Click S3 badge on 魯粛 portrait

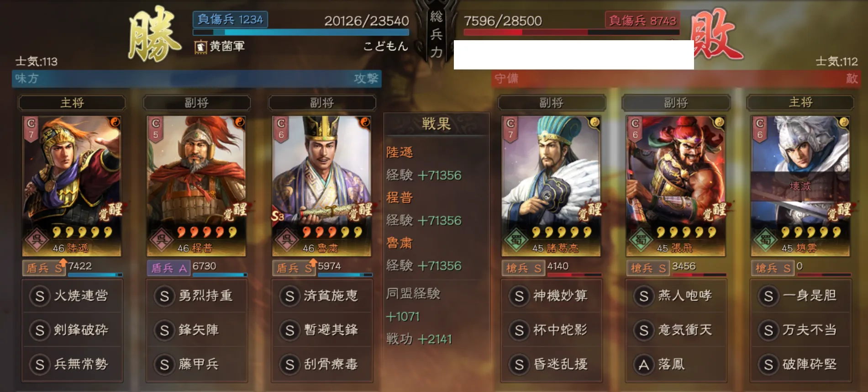pyautogui.click(x=278, y=216)
